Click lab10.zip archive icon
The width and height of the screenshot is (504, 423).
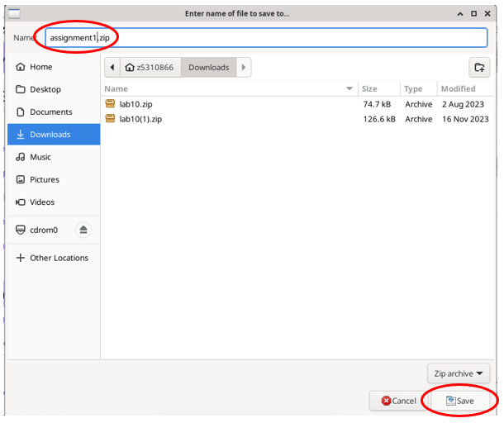(x=110, y=103)
